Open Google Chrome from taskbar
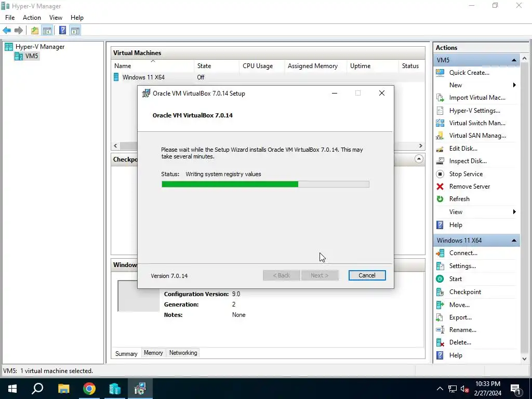Screen dimensions: 532x399 click(89, 389)
